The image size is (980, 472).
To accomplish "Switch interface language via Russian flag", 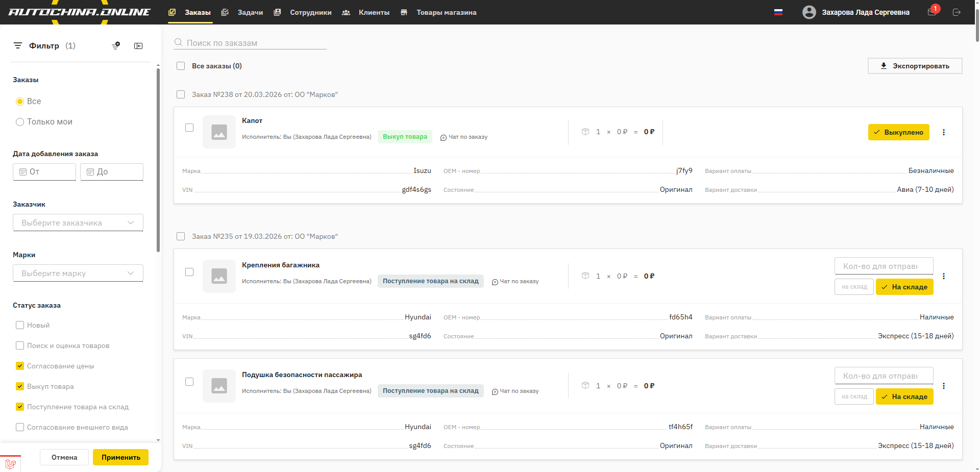I will (778, 12).
